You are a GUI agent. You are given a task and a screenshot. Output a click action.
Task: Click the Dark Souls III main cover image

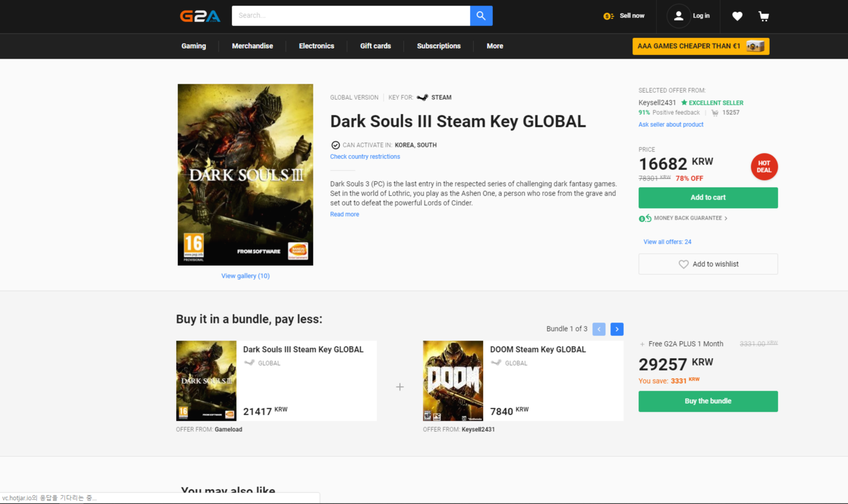coord(245,175)
